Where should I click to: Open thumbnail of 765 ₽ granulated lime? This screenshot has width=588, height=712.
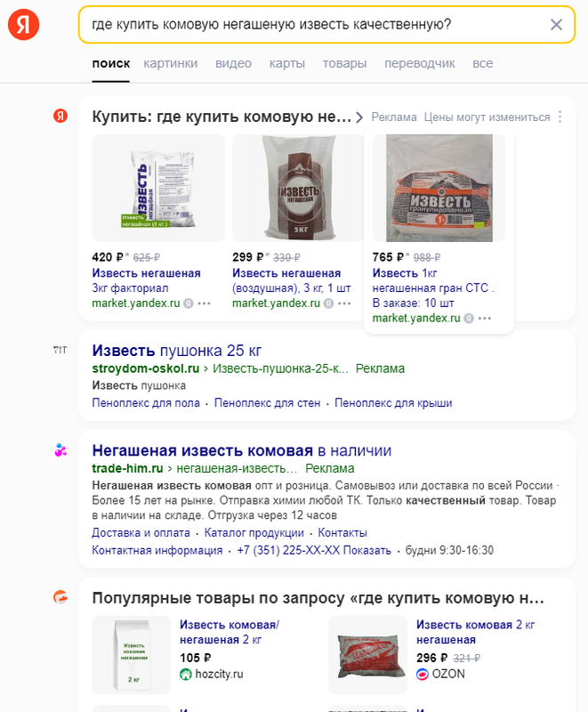[439, 188]
